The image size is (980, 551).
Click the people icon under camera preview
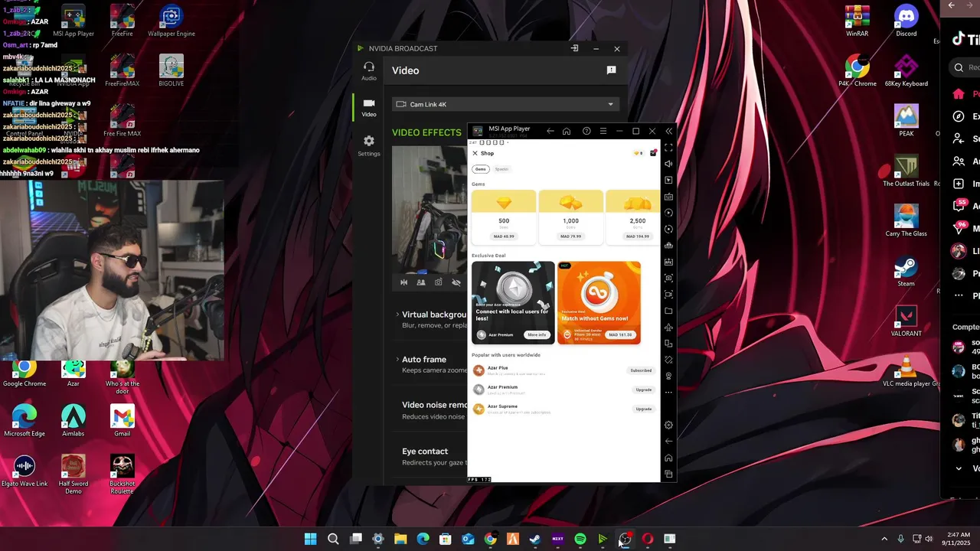421,282
